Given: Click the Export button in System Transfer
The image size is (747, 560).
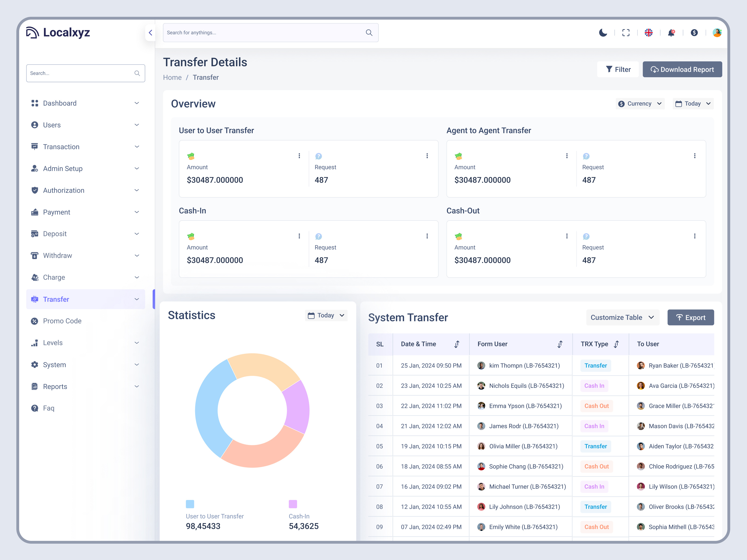Looking at the screenshot, I should point(690,317).
